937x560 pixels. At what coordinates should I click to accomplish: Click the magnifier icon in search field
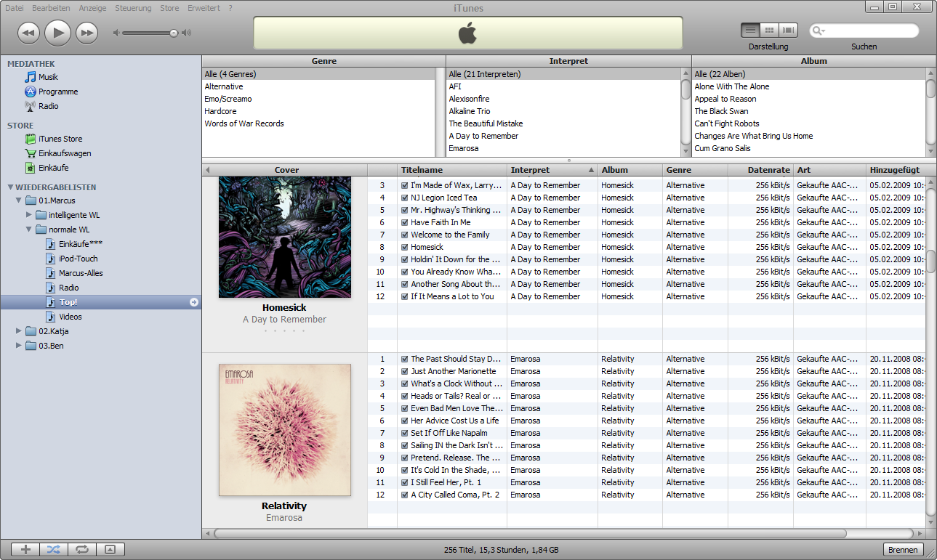tap(819, 31)
